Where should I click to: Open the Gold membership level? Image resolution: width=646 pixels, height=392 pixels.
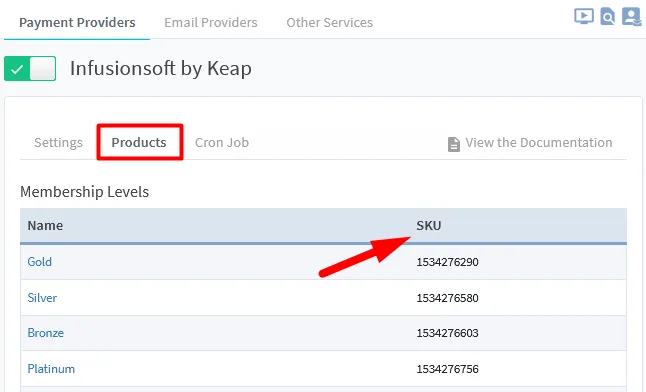40,262
